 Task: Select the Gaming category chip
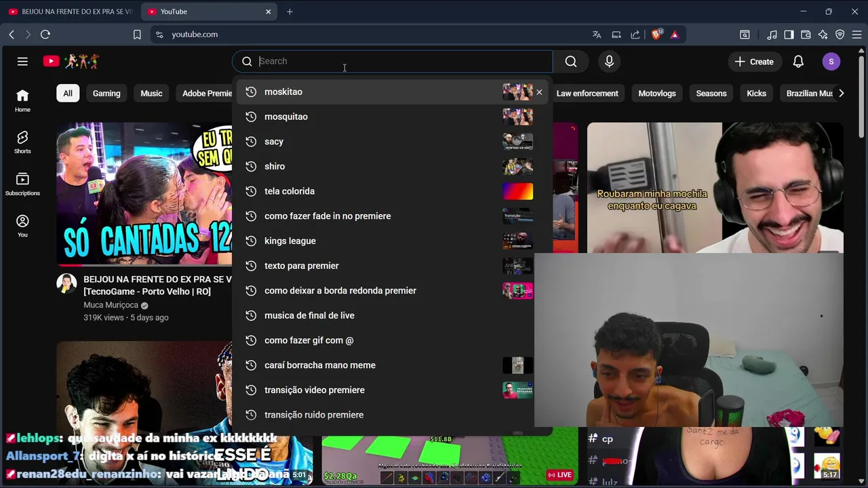pos(106,94)
